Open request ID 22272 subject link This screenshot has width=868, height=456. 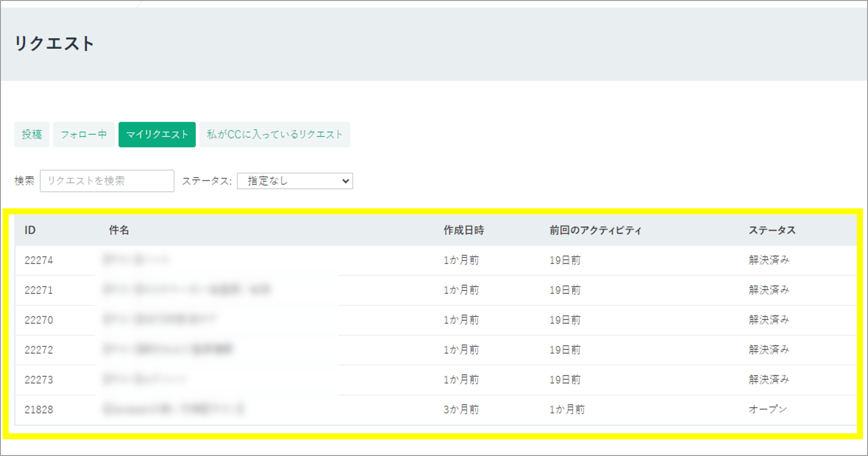coord(168,350)
